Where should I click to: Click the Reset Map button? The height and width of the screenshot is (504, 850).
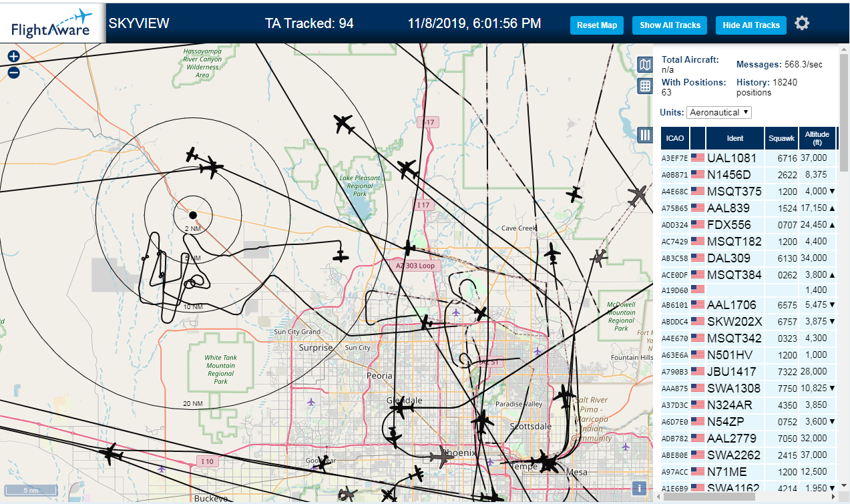point(597,25)
